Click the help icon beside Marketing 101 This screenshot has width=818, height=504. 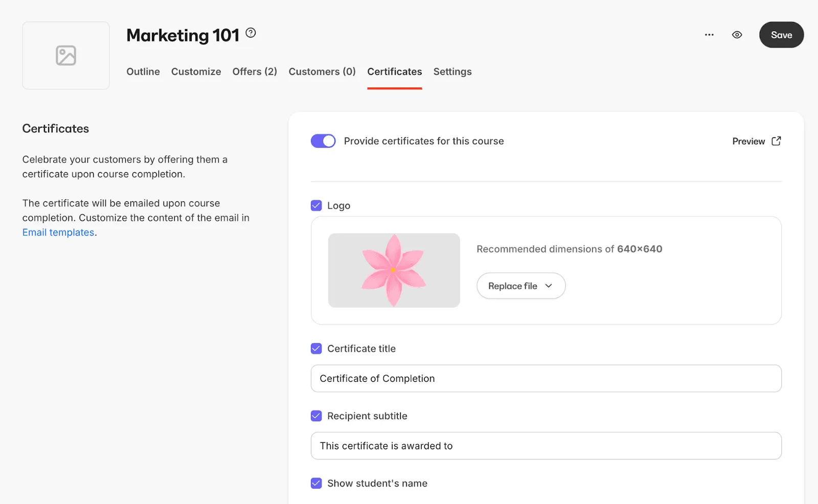pyautogui.click(x=251, y=33)
